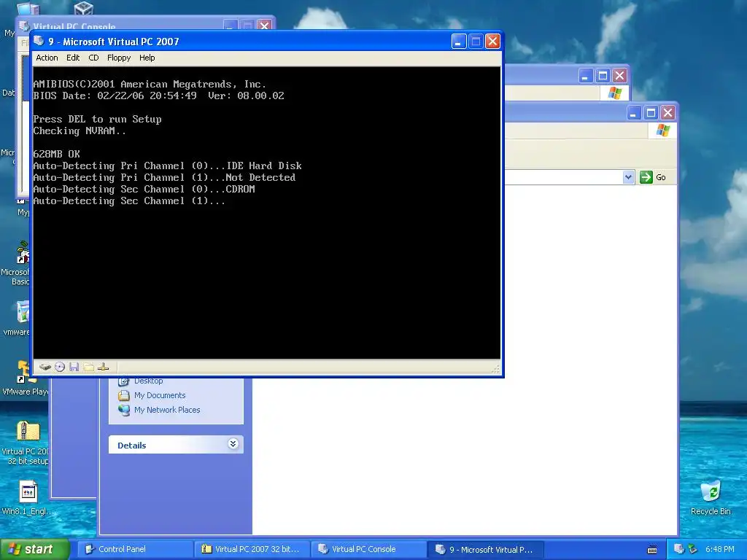747x560 pixels.
Task: Click the 'Press DEL to run Setup' text
Action: (97, 119)
